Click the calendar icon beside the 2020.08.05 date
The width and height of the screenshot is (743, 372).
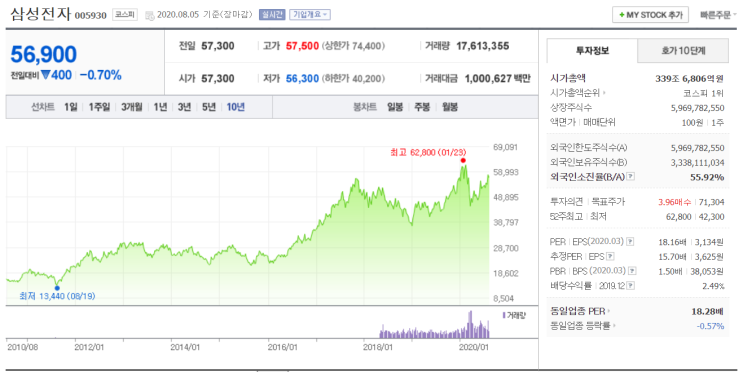point(150,15)
